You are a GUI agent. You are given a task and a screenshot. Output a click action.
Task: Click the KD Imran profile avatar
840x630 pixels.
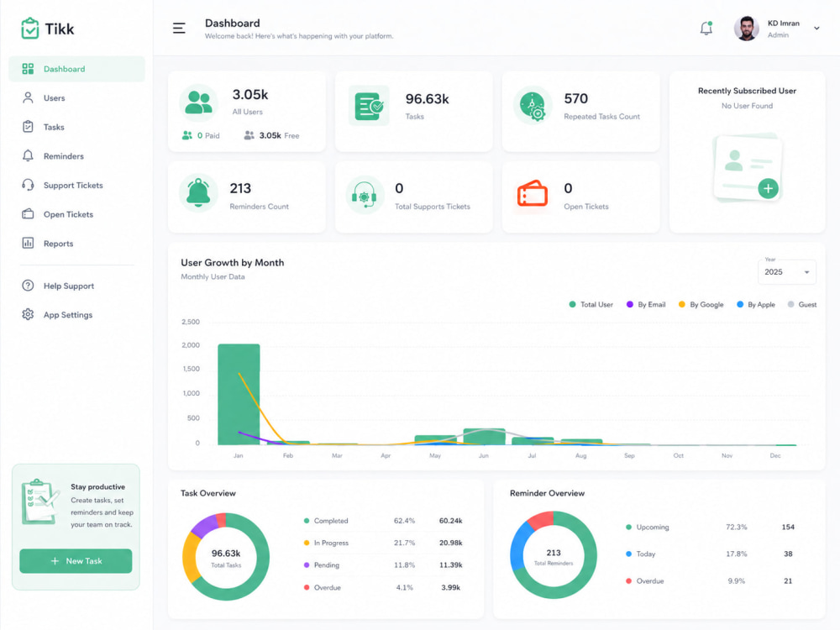(746, 29)
